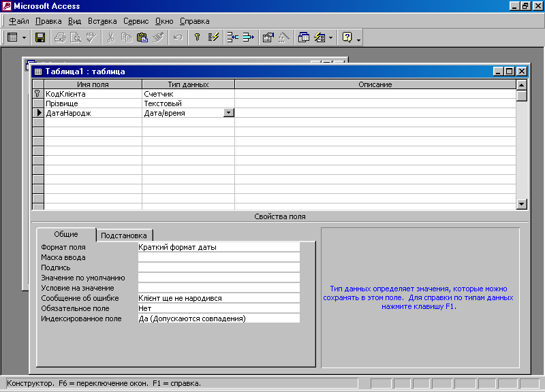Click the Copy icon
The image size is (545, 392).
tap(126, 37)
